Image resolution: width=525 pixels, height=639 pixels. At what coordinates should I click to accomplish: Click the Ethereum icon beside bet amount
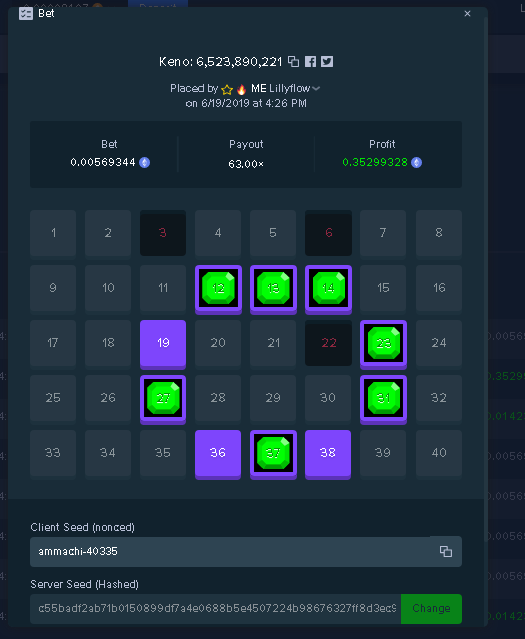(144, 163)
